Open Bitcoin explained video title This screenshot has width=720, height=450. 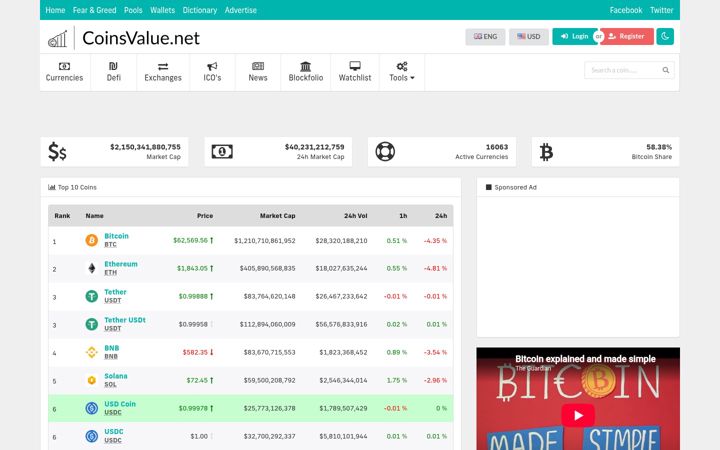[585, 359]
